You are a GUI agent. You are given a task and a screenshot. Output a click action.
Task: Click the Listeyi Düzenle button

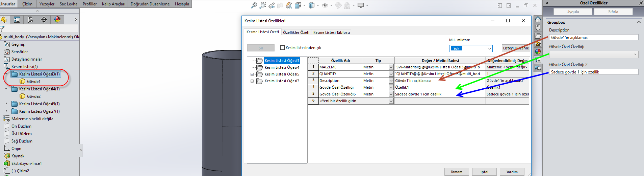[x=516, y=48]
